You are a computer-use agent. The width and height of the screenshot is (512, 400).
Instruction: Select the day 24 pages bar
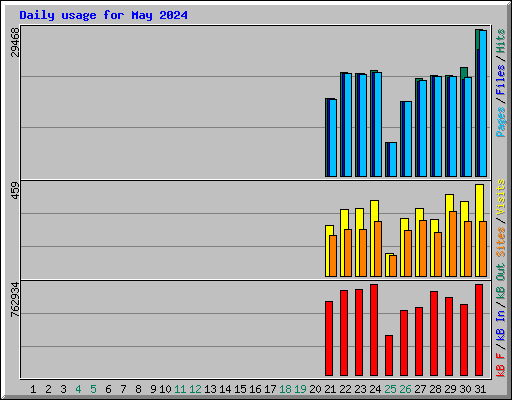[x=378, y=124]
